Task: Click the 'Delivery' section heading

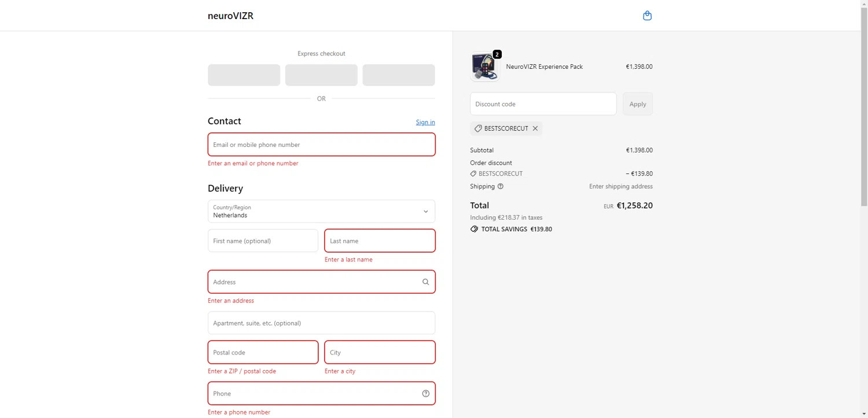Action: click(x=225, y=188)
